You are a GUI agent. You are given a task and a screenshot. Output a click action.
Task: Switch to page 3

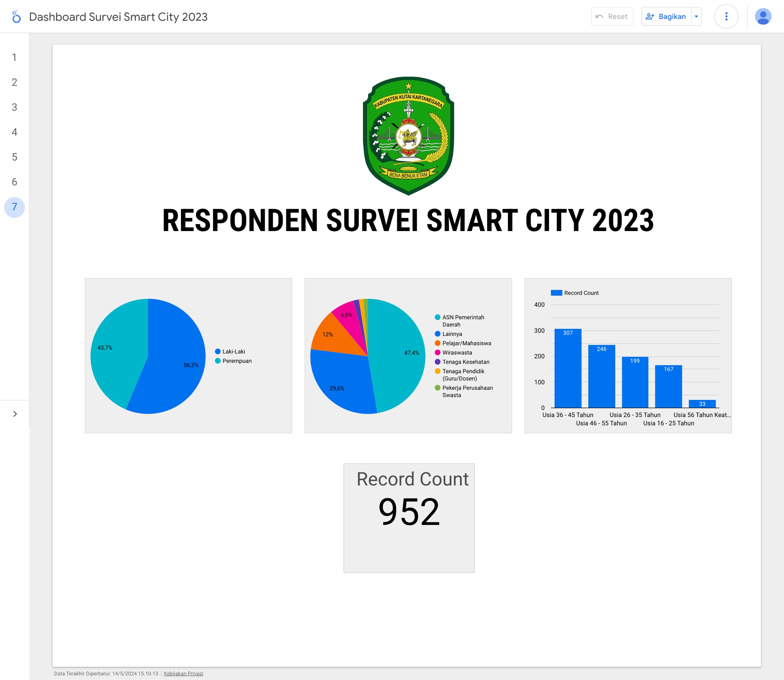point(14,107)
